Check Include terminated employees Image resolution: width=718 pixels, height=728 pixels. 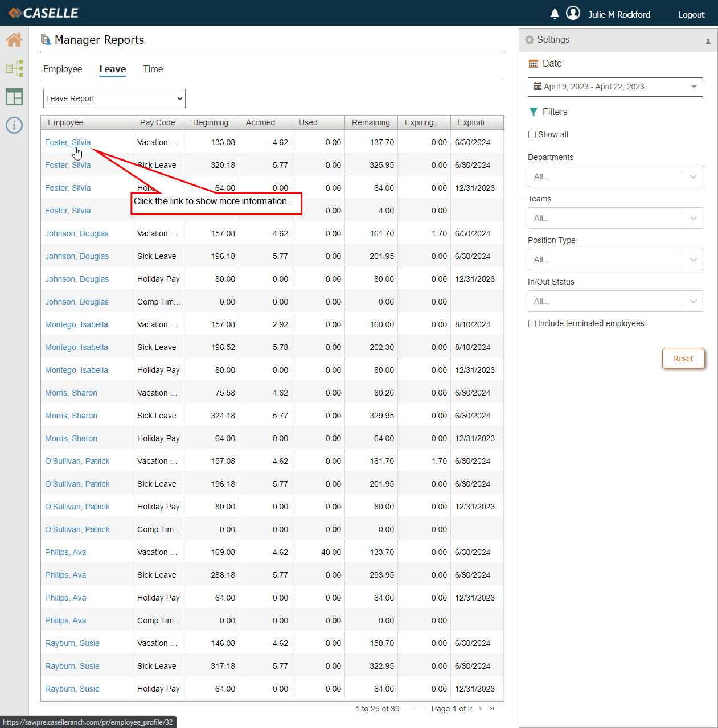pos(532,324)
